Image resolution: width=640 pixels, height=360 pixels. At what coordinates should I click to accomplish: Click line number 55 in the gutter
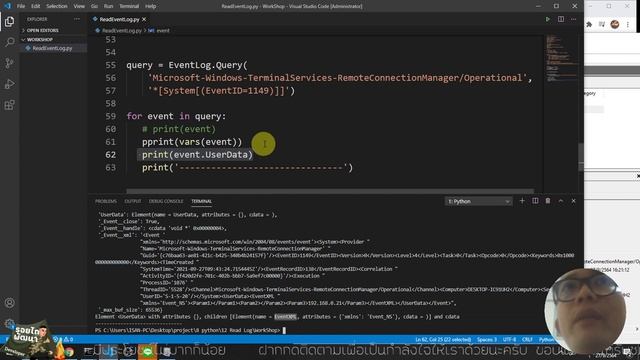click(x=110, y=65)
